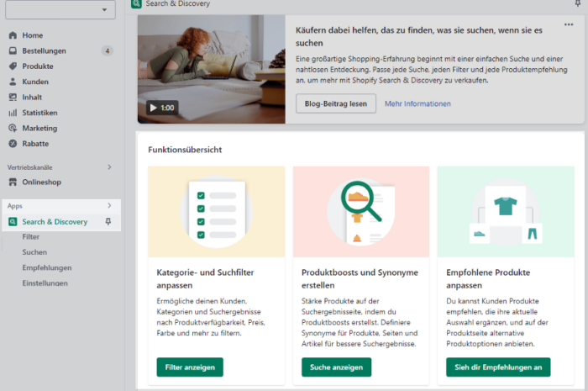Open the Suchen sub-item

pos(34,252)
